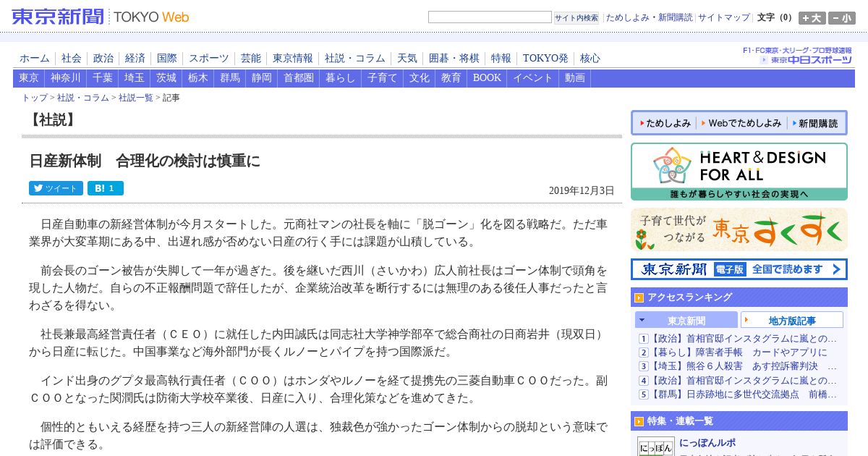Image resolution: width=868 pixels, height=456 pixels.
Task: Open the 国際 section menu
Action: 167,58
